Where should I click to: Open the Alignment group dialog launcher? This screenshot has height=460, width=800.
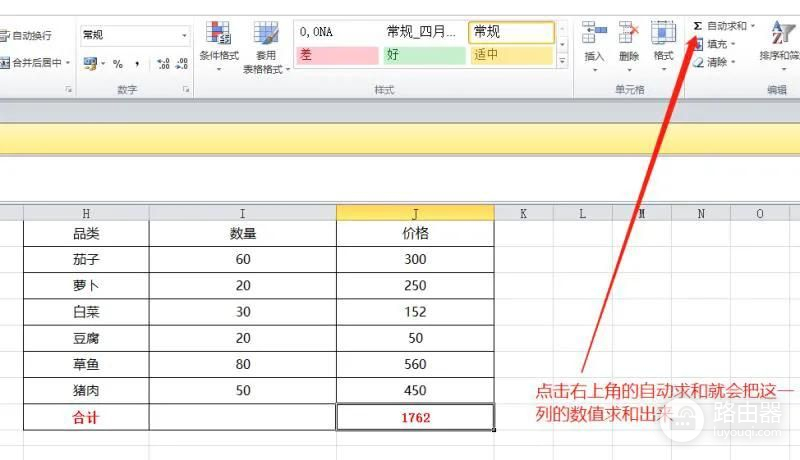68,89
